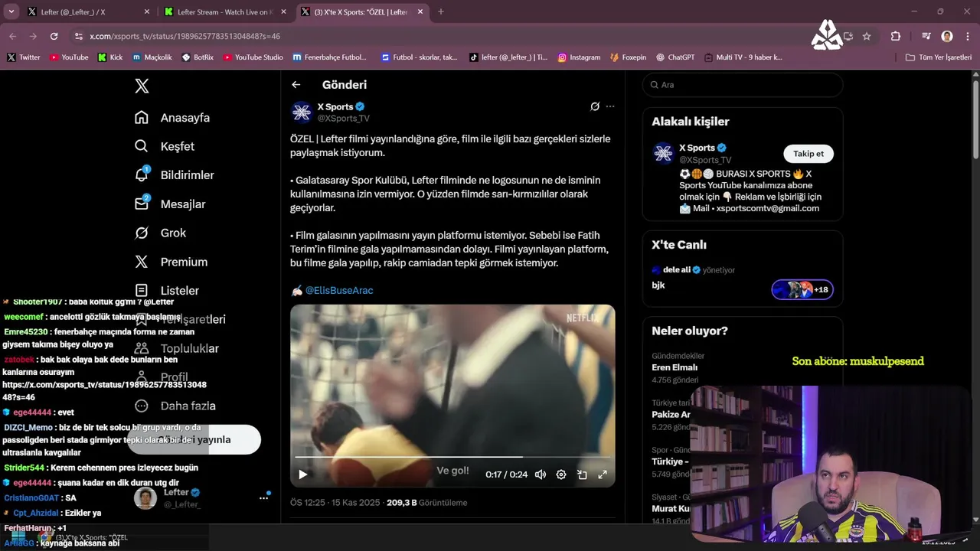980x551 pixels.
Task: Go back using the Gönderi arrow
Action: [x=296, y=85]
